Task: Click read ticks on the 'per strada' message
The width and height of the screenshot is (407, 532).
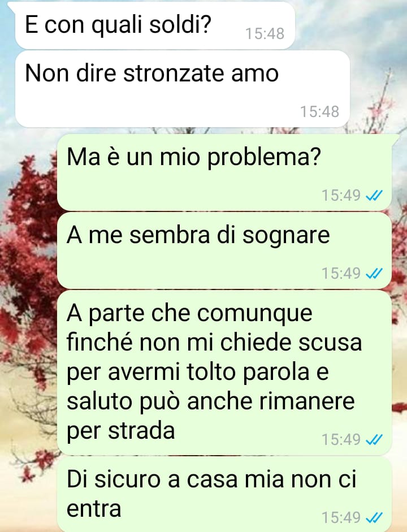Action: coord(374,440)
